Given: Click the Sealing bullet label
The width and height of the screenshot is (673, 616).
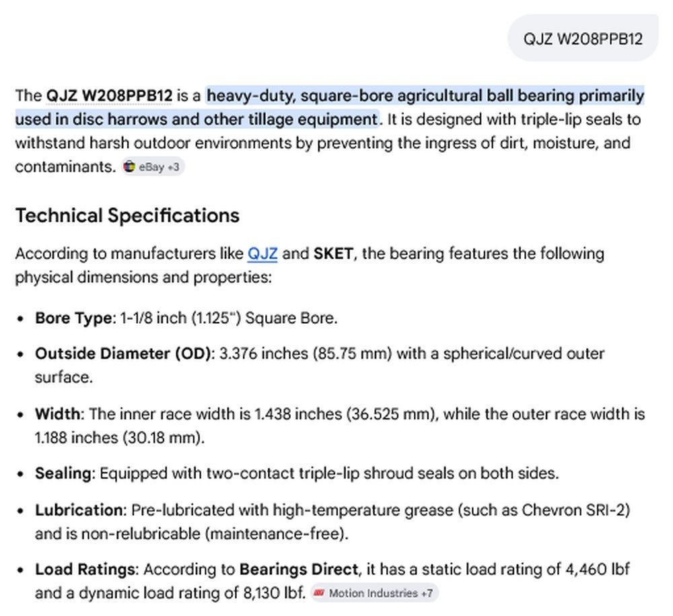Looking at the screenshot, I should [63, 473].
